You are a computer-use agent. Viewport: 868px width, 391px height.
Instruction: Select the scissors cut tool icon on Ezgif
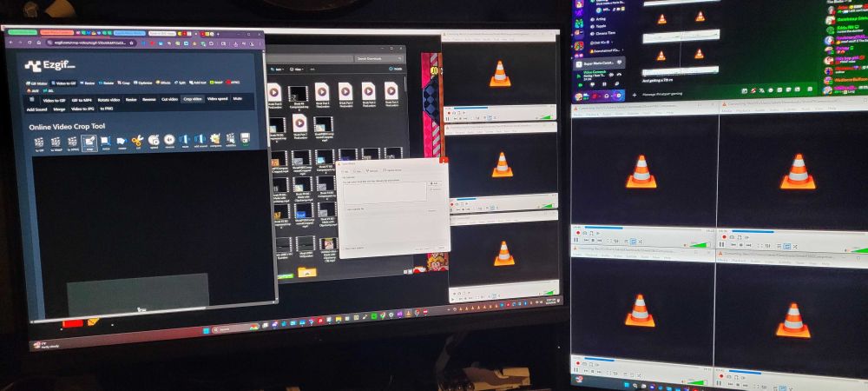tap(137, 142)
